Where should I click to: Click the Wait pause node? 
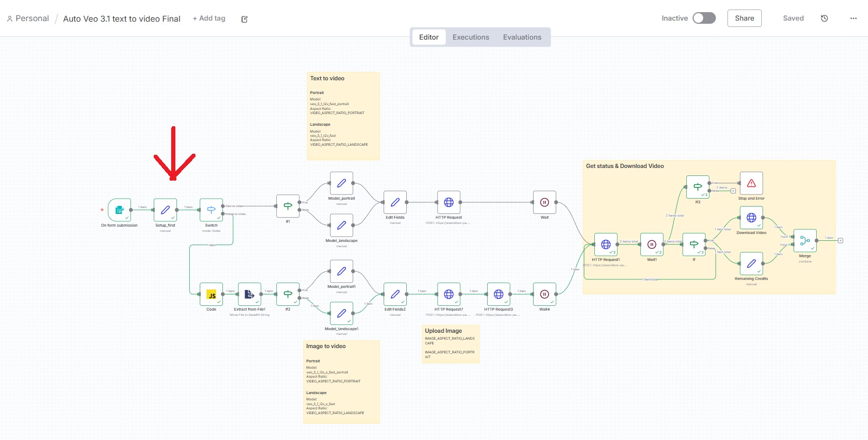coord(545,202)
